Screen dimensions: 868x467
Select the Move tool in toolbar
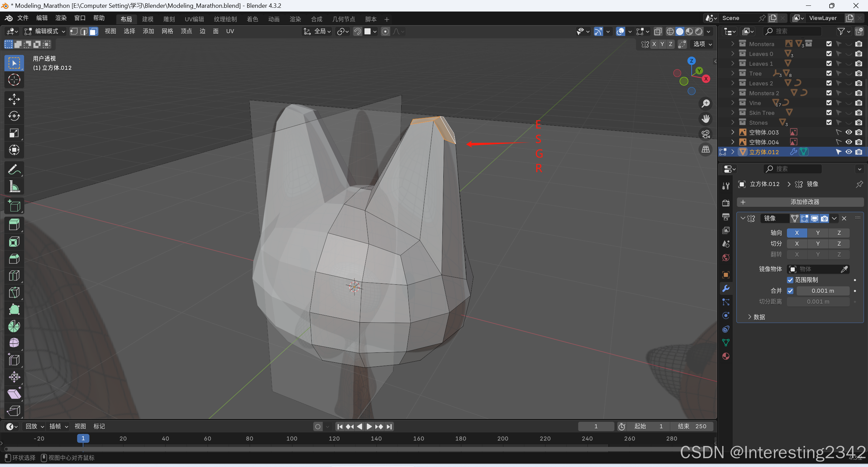click(14, 99)
